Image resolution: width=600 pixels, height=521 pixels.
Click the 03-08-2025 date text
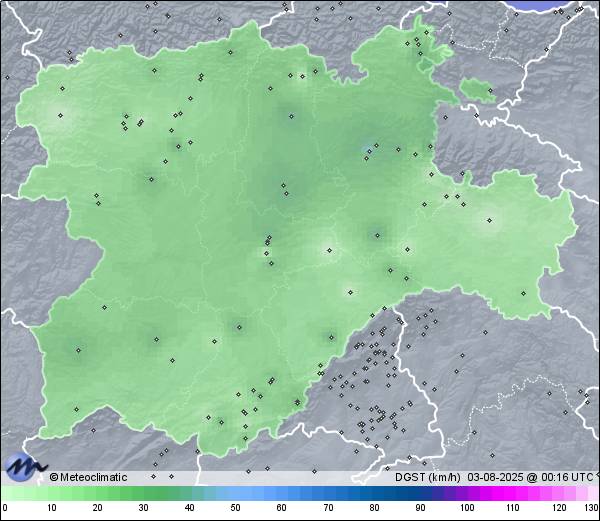[496, 477]
